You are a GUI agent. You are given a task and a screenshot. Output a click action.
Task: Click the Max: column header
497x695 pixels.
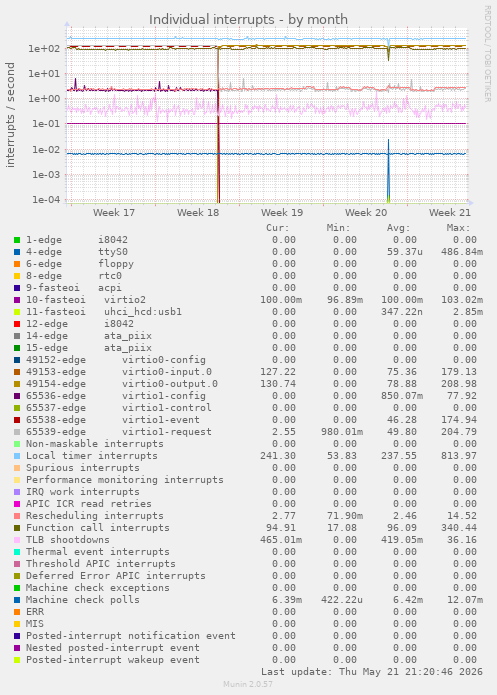(x=458, y=228)
